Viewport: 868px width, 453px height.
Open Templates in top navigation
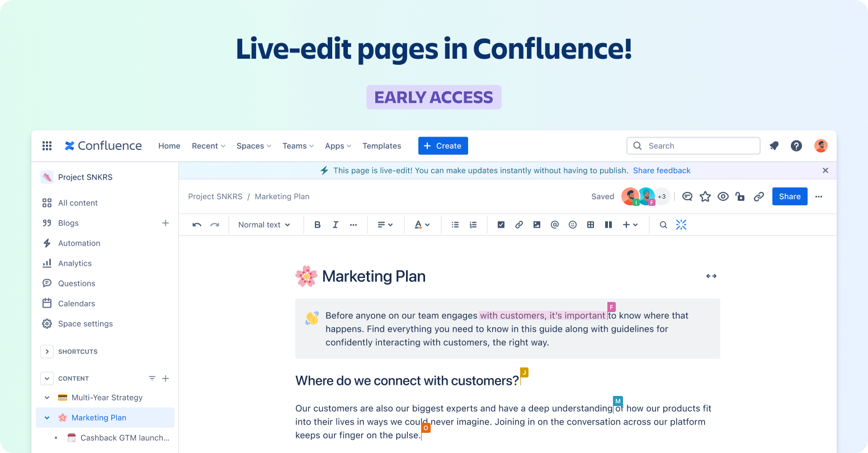[x=381, y=146]
